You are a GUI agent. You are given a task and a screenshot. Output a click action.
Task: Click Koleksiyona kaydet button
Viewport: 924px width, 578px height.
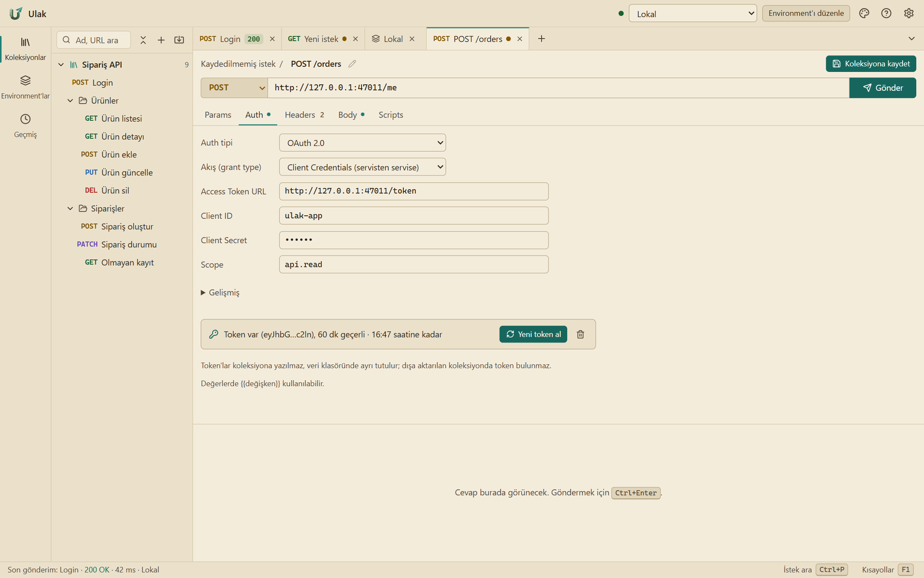(x=871, y=64)
